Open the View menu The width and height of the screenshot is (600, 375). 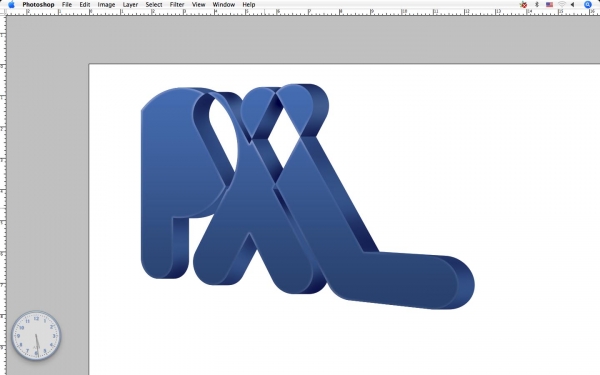198,5
